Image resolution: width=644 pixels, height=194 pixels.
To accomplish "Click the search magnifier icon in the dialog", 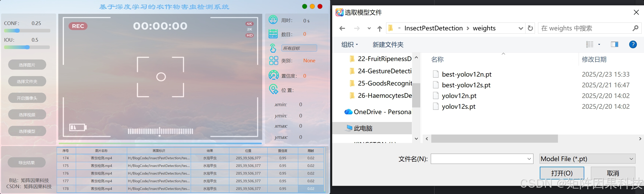I will tap(635, 28).
